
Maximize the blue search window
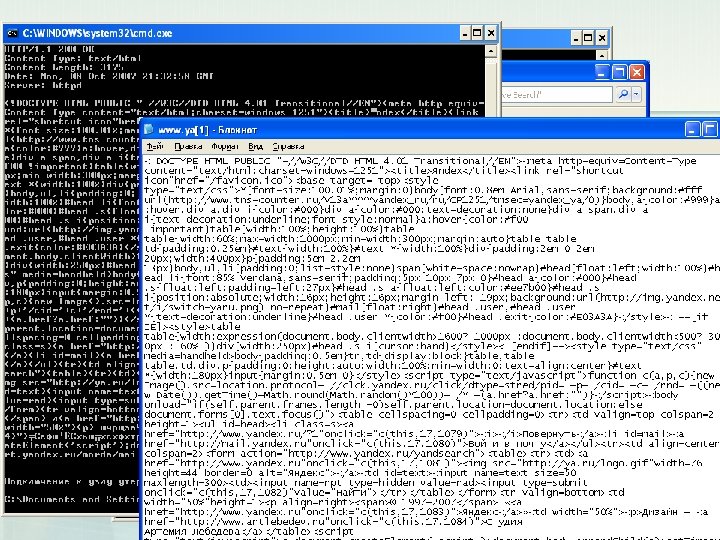point(619,72)
